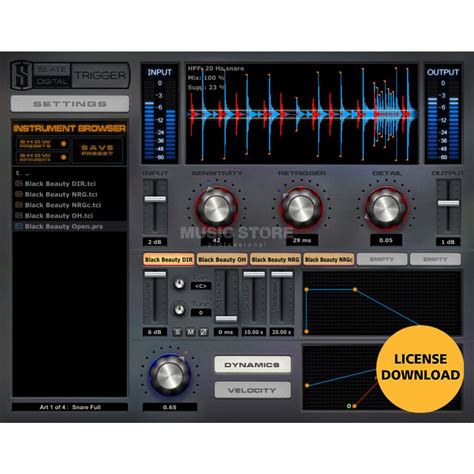This screenshot has height=474, width=474.
Task: Select the Black Beauty OH.tci file
Action: point(59,216)
